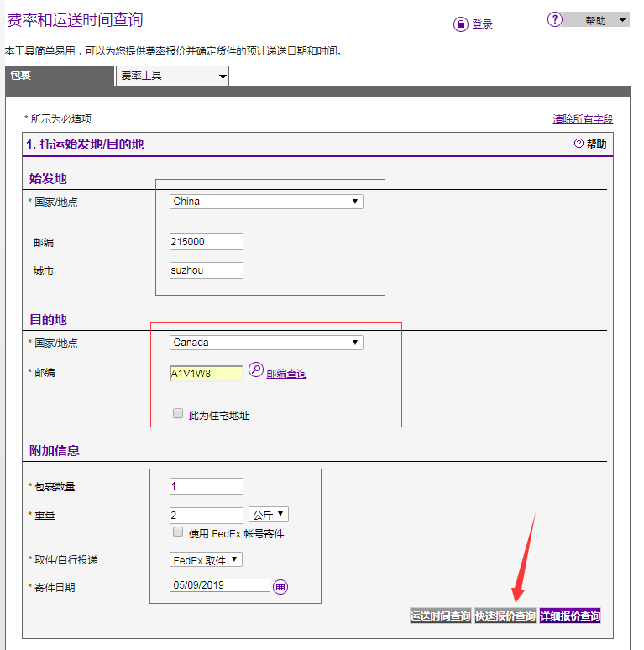Open the 费率工具 dropdown tab

click(x=172, y=76)
